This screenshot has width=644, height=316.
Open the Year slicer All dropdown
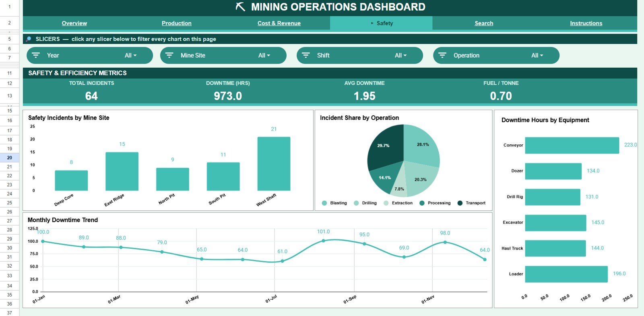131,56
